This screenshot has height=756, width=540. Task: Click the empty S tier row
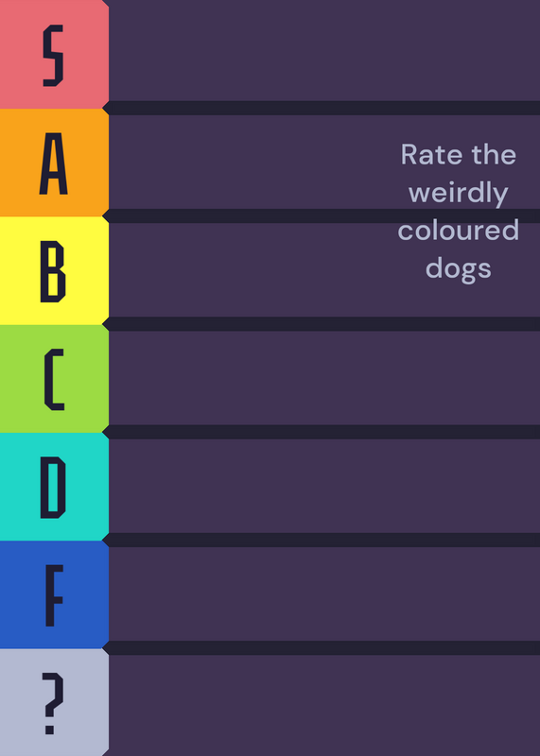[x=324, y=51]
